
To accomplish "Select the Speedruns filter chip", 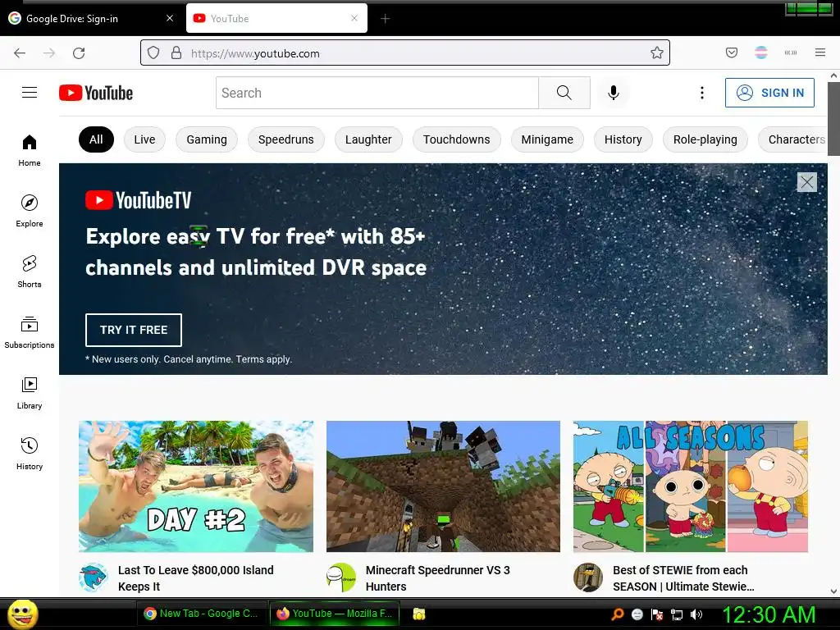I will [286, 139].
